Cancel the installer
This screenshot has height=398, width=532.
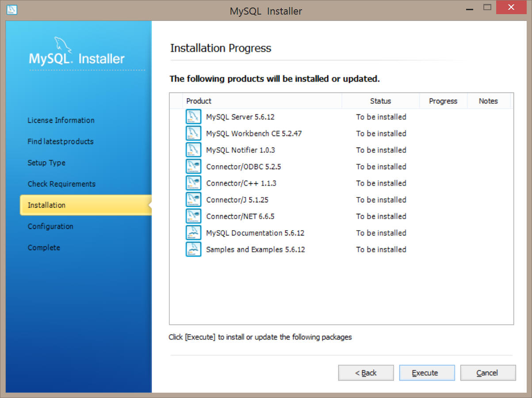tap(488, 373)
